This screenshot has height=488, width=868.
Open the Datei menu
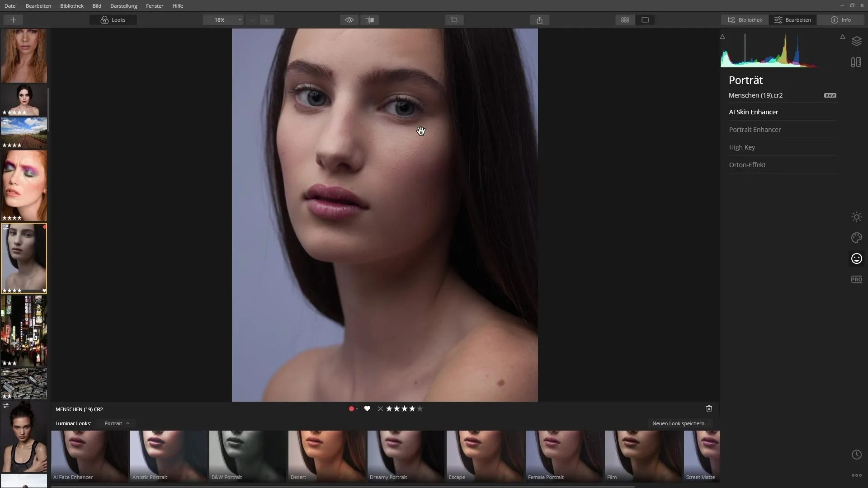[10, 6]
